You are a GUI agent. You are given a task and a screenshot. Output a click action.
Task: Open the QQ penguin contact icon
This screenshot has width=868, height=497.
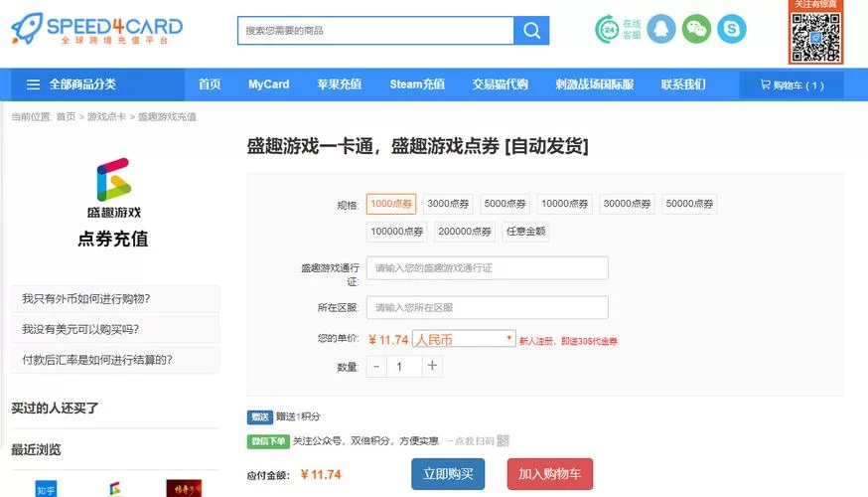click(x=661, y=29)
